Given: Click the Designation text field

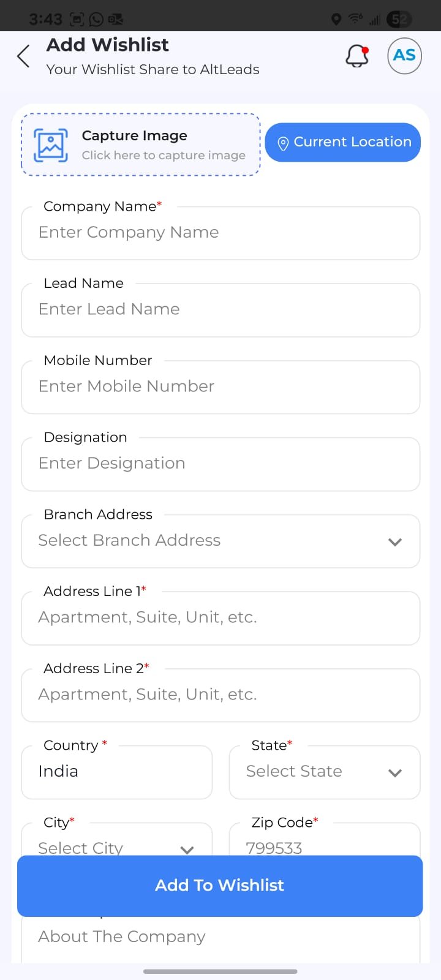Looking at the screenshot, I should click(221, 464).
